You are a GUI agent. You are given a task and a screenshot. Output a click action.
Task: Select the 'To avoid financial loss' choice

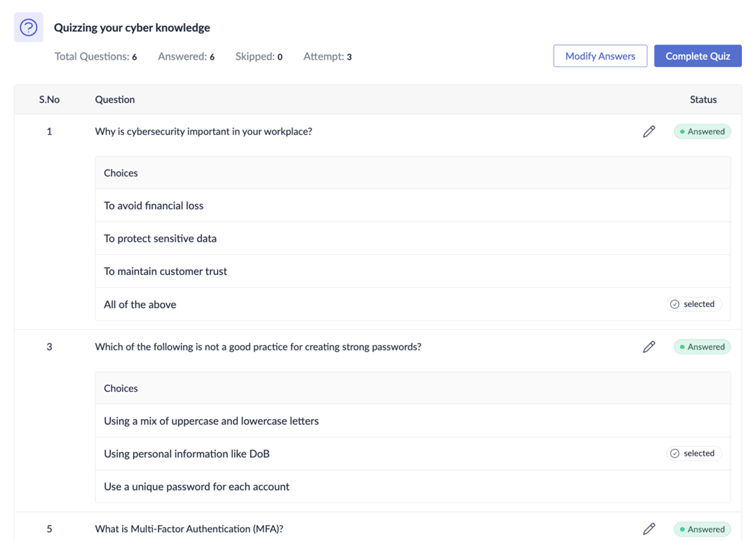click(153, 205)
